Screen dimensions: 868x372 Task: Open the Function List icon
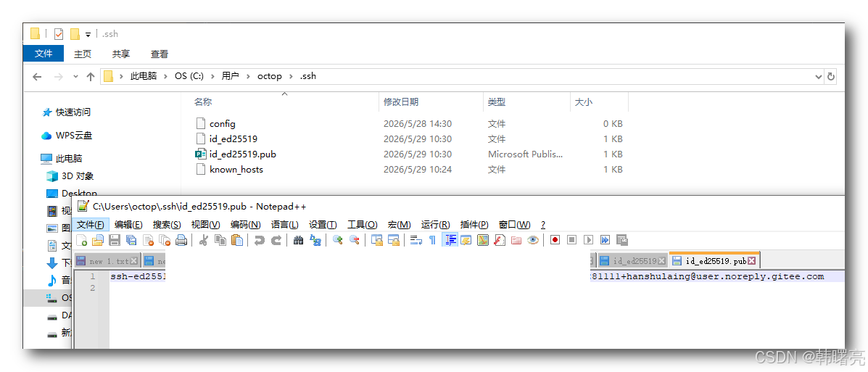tap(500, 240)
